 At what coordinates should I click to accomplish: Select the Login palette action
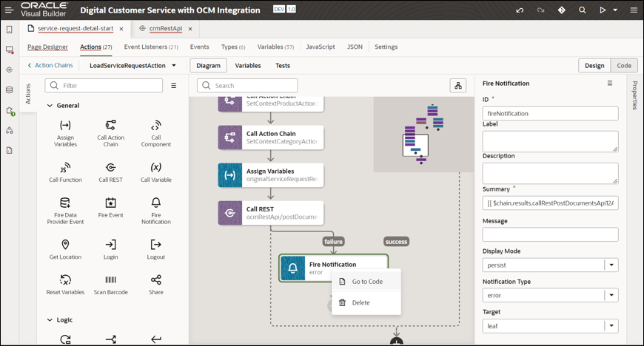click(x=110, y=249)
